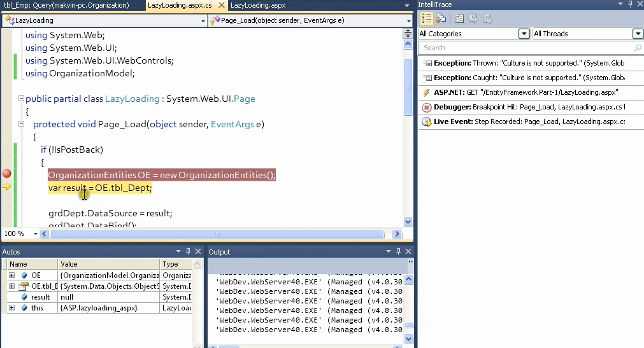Open the second LazyLoading.aspx tab
Viewport: 644px width, 348px height.
tap(257, 5)
